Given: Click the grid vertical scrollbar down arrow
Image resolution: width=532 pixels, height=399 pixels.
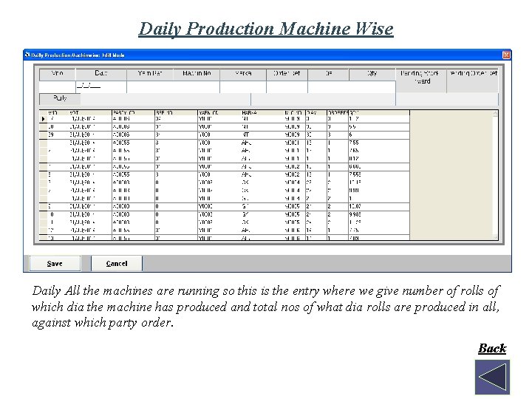Looking at the screenshot, I should [x=495, y=237].
